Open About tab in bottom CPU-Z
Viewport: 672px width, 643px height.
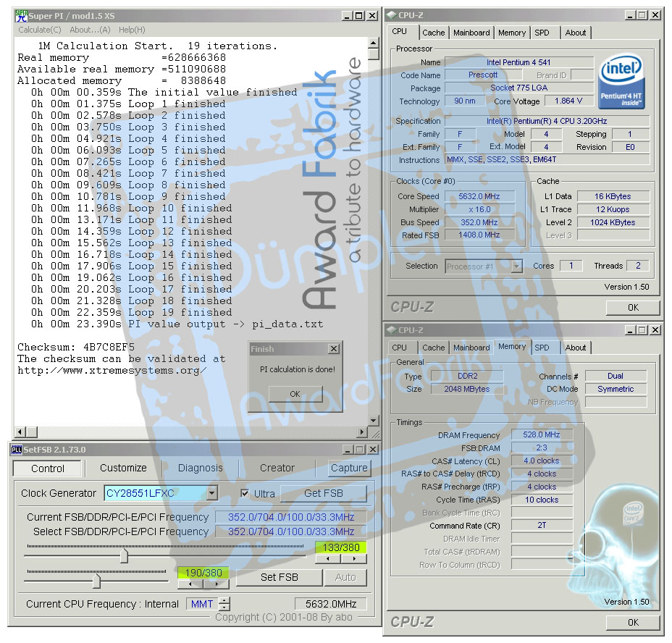576,348
